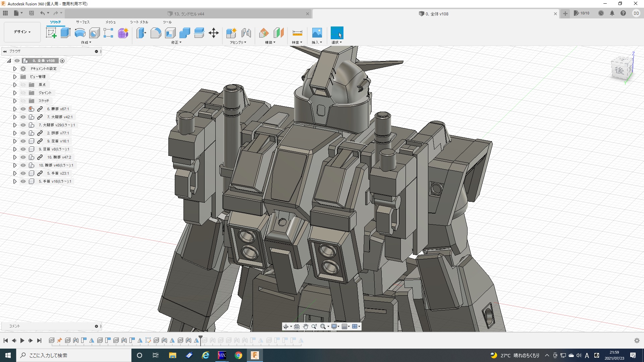The height and width of the screenshot is (362, 644).
Task: Switch to the 13. ランドセル v44 document tab
Action: [x=189, y=14]
